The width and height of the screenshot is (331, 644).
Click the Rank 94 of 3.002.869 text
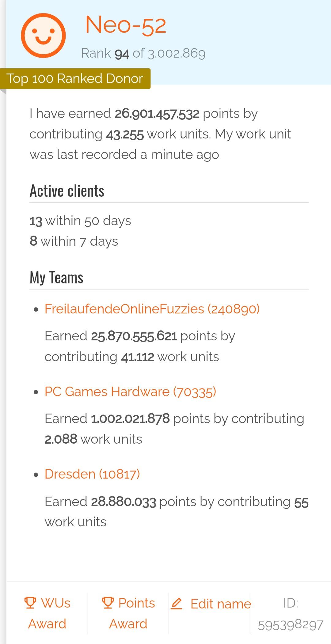pos(143,53)
